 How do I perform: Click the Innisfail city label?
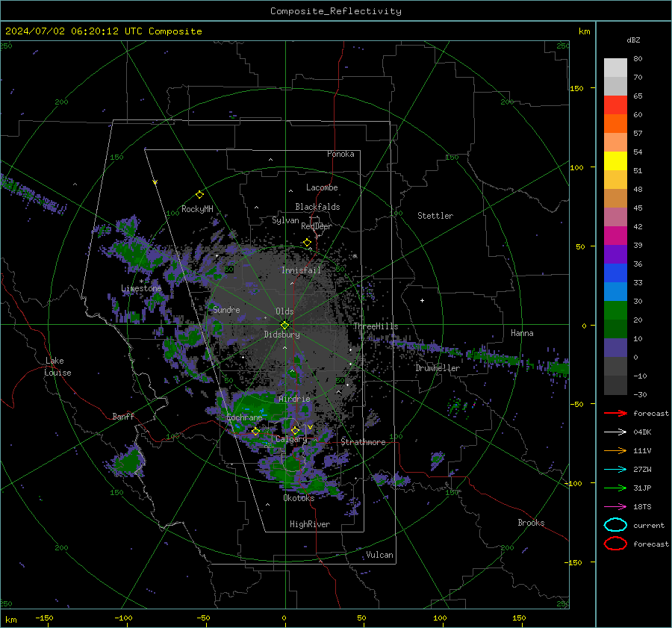click(x=301, y=270)
